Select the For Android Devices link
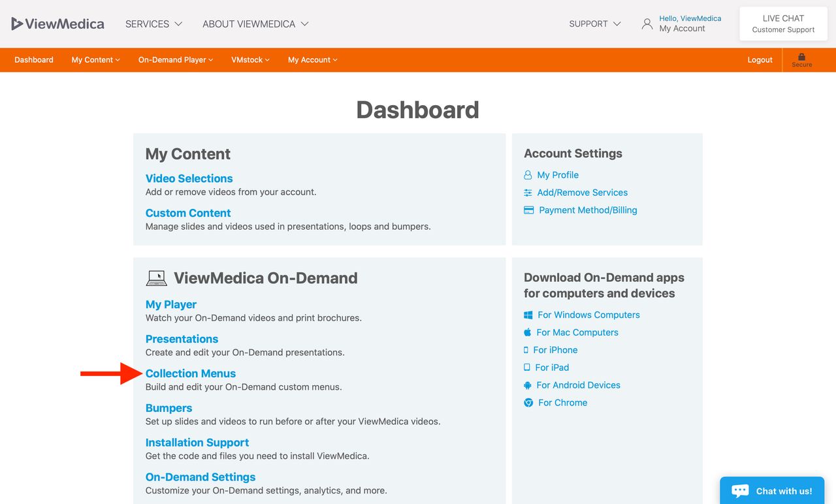The image size is (836, 504). coord(579,385)
